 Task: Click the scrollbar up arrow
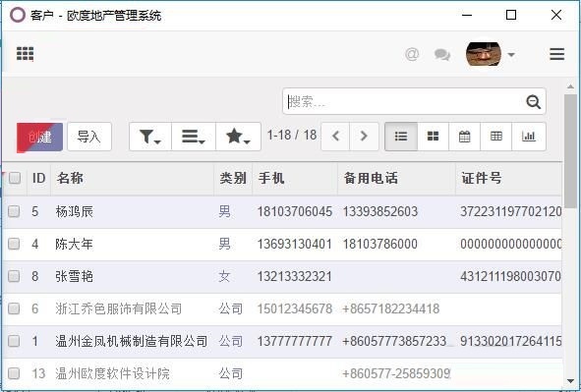click(570, 86)
